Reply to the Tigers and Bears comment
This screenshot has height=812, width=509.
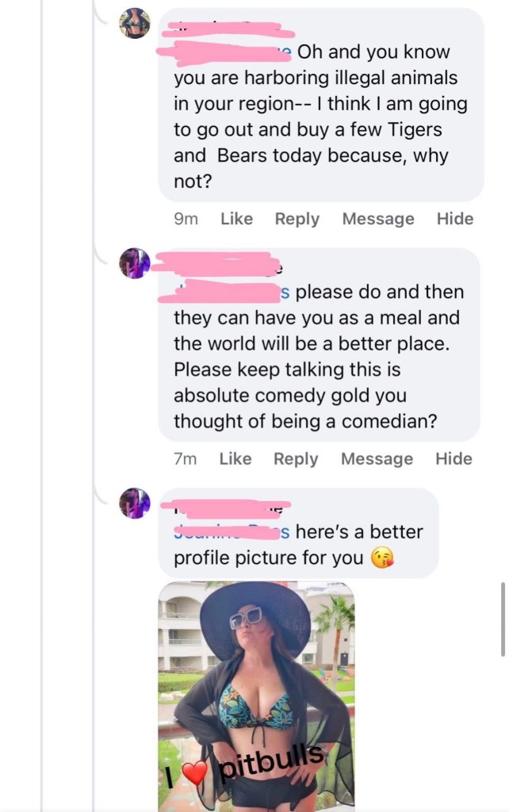pos(297,219)
